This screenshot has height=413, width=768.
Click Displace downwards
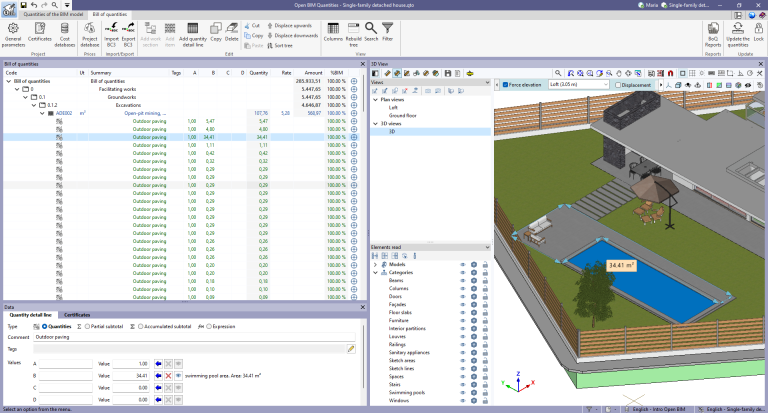click(x=292, y=35)
